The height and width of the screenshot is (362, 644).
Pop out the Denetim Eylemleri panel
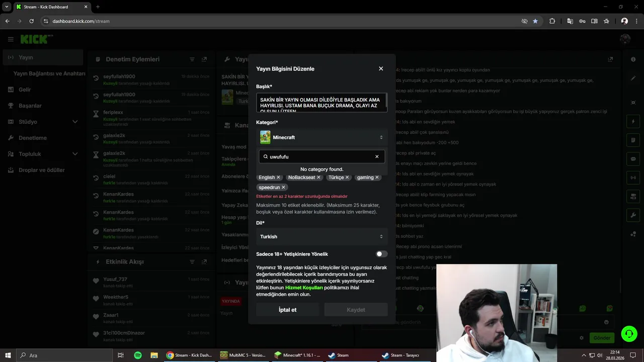(204, 59)
